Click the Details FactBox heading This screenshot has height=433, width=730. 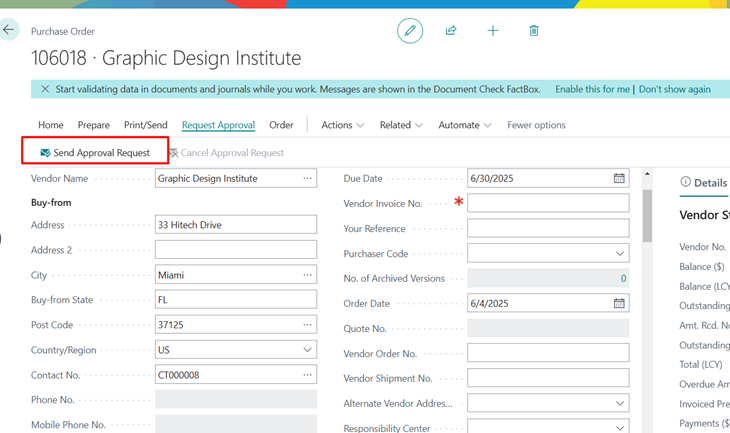tap(710, 183)
